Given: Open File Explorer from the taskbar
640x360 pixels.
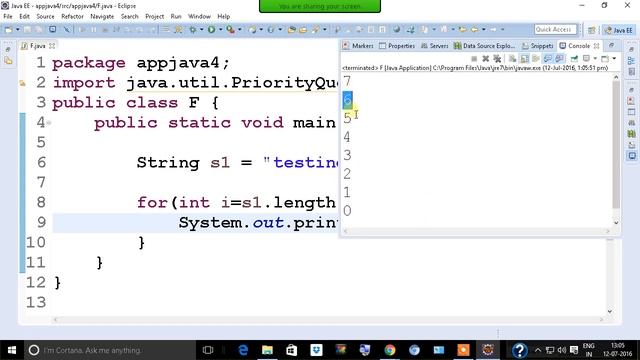Looking at the screenshot, I should (x=267, y=350).
